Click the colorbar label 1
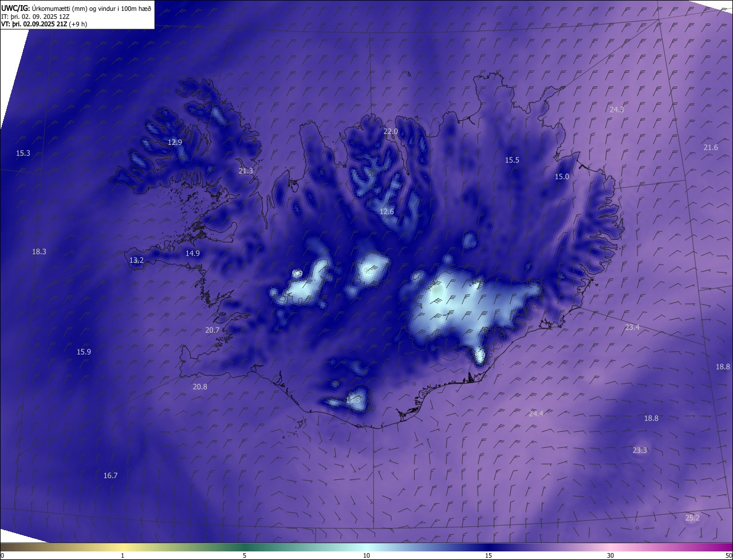Screen dimensions: 733x560 tap(123, 555)
